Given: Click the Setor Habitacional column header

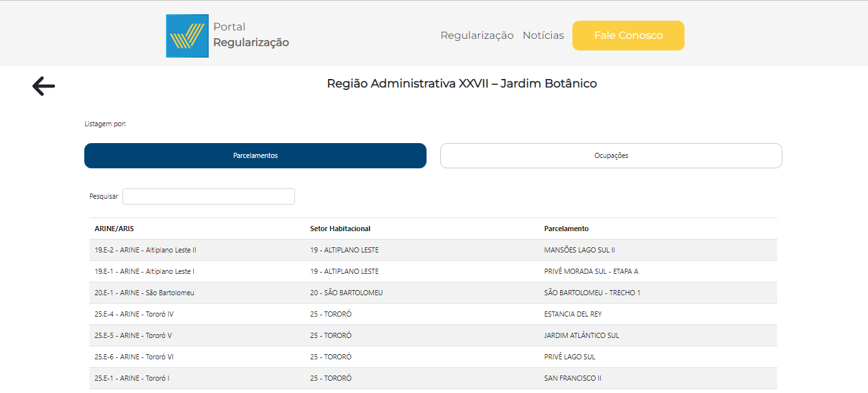Looking at the screenshot, I should tap(340, 229).
